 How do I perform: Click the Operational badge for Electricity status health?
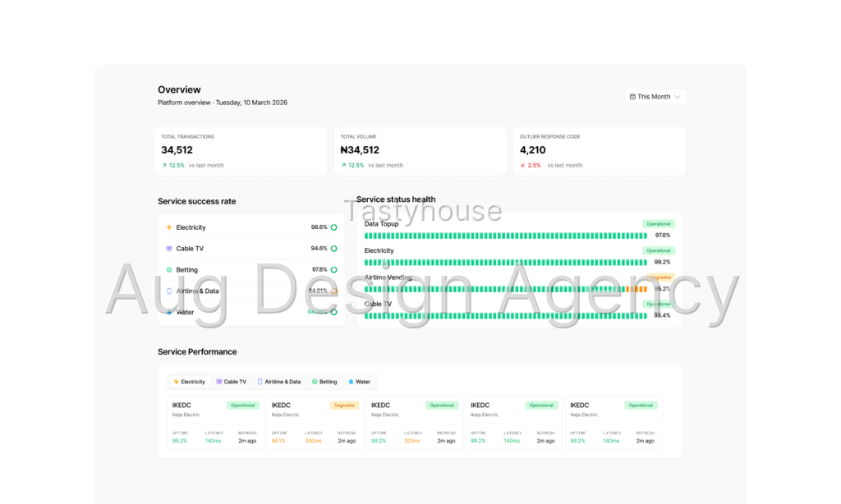(x=659, y=250)
